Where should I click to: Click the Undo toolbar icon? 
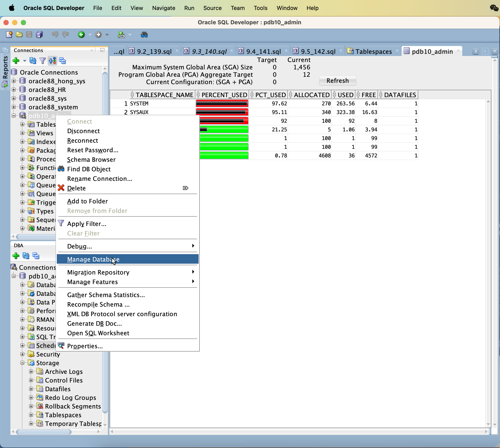pos(55,35)
